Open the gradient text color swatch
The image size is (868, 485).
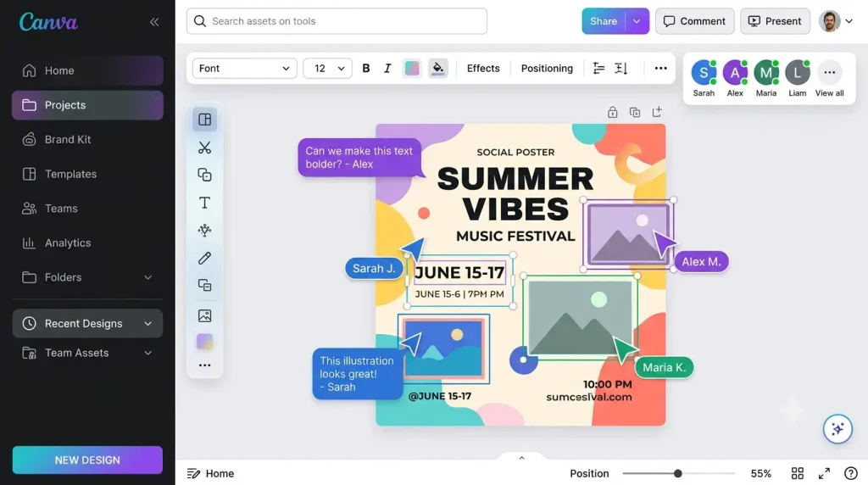412,68
